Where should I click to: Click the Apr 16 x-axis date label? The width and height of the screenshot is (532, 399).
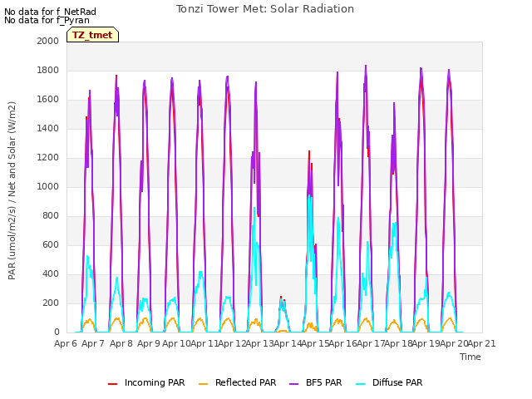(343, 343)
